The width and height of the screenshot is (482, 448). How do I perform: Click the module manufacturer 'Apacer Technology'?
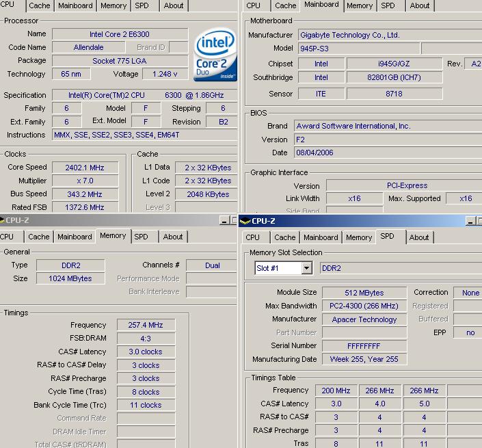[x=364, y=319]
